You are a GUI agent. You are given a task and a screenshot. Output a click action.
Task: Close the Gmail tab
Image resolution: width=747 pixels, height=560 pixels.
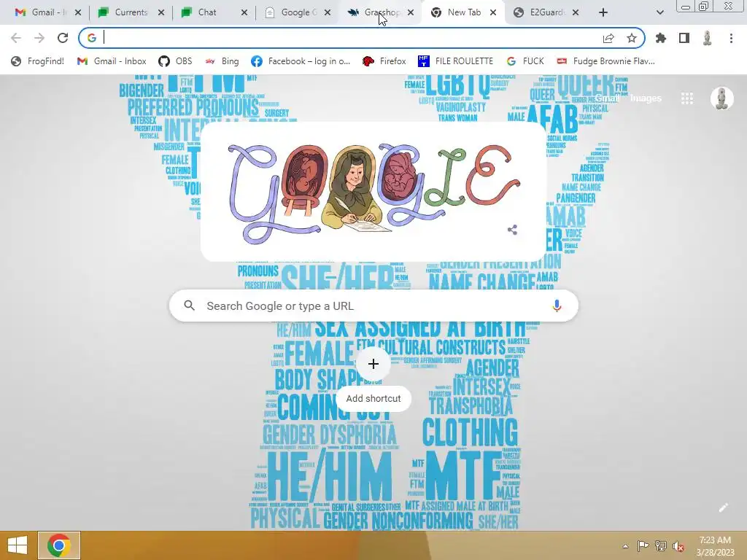[x=78, y=12]
